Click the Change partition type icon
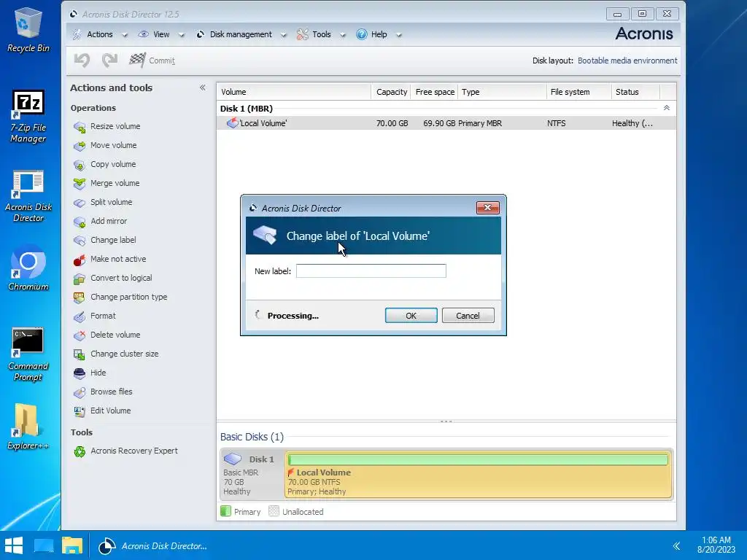The width and height of the screenshot is (747, 560). pyautogui.click(x=79, y=297)
